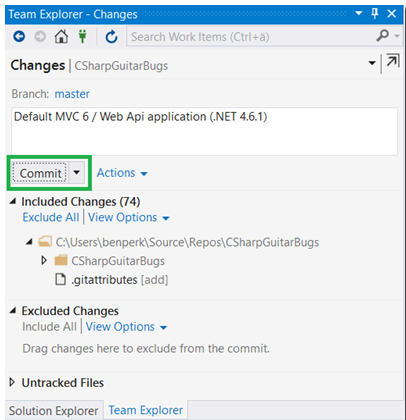This screenshot has width=406, height=420.
Task: Click inside the commit message text box
Action: 204,131
